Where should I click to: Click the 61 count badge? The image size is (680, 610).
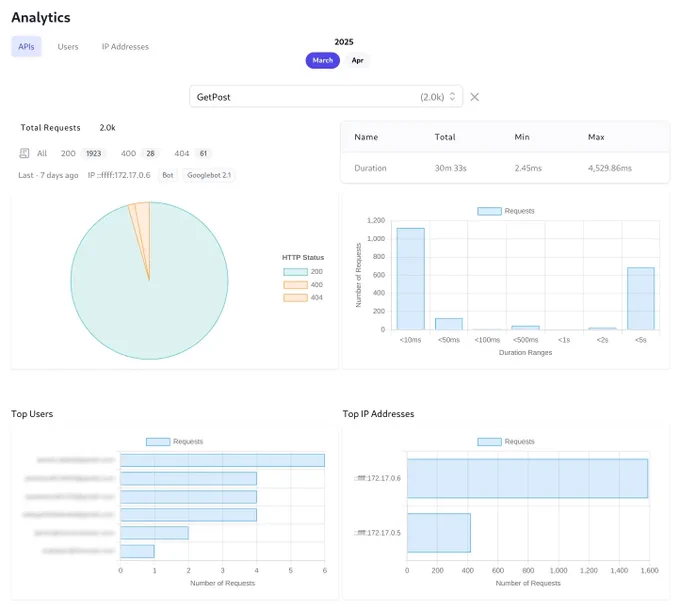coord(203,153)
